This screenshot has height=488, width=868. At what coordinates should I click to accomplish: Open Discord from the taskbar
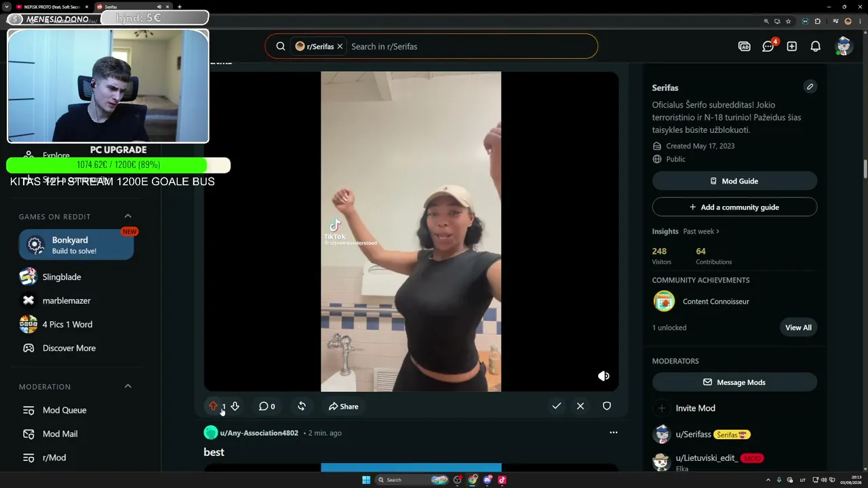(488, 480)
